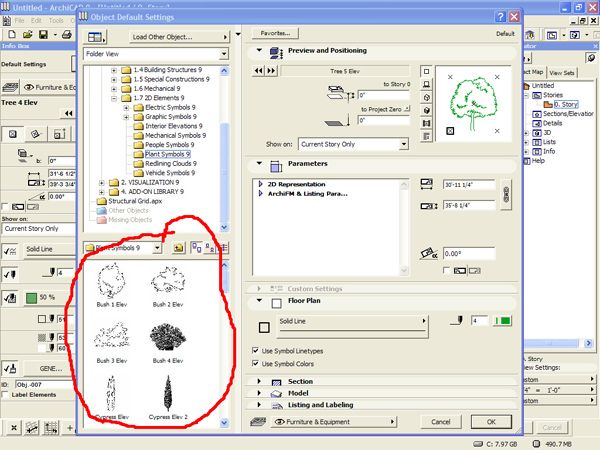
Task: Expand the Section panel
Action: [x=259, y=381]
